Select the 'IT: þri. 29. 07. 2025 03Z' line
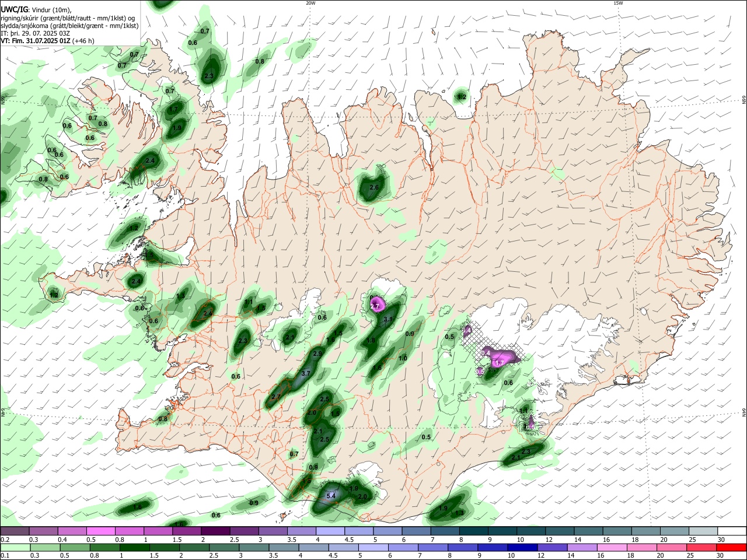This screenshot has height=560, width=747. coord(36,33)
